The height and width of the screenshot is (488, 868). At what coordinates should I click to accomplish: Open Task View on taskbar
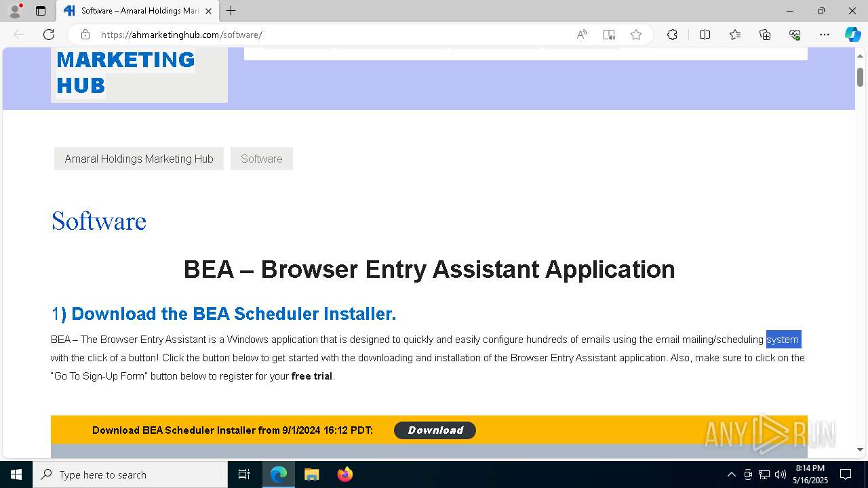[244, 474]
